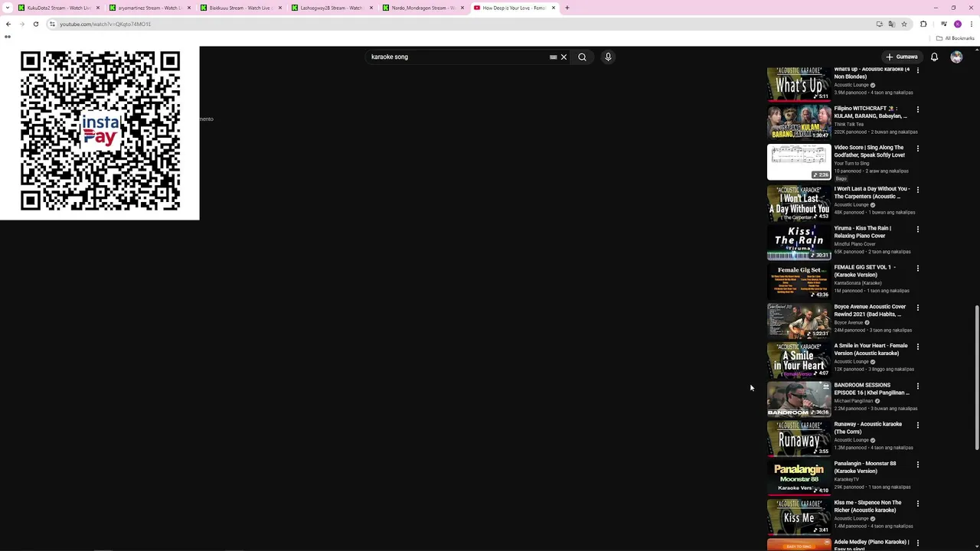980x551 pixels.
Task: Open title 'FEMALE GIG SET VOL 1'
Action: pyautogui.click(x=864, y=271)
